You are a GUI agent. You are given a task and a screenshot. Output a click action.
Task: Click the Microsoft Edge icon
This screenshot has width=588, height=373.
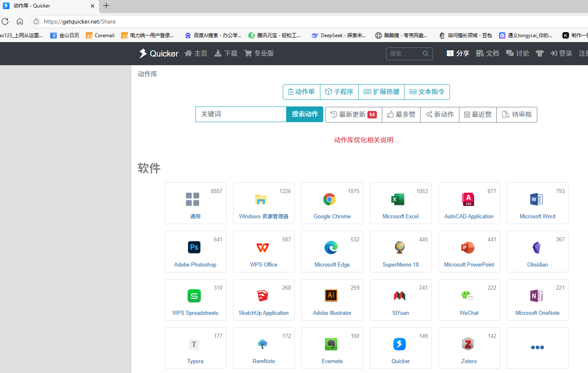[331, 248]
